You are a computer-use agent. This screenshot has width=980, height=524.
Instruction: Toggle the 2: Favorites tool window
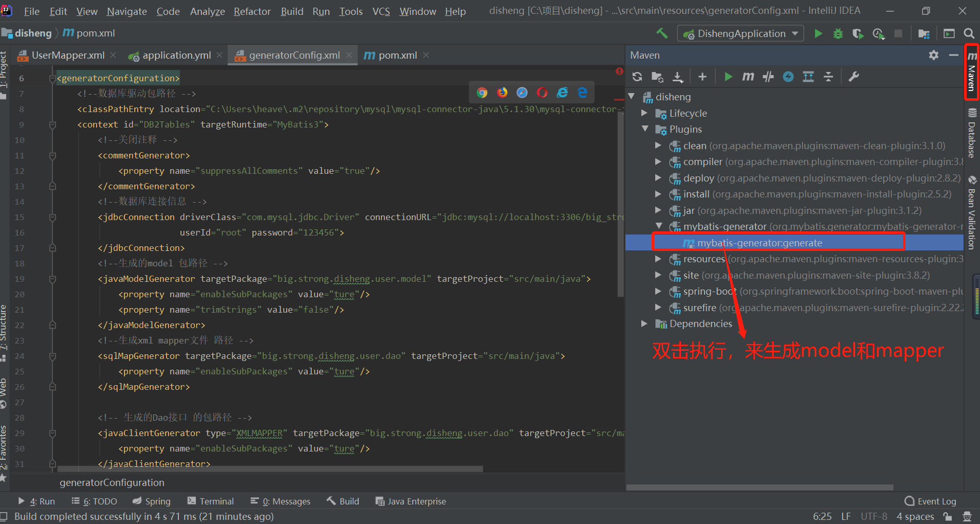[x=4, y=454]
